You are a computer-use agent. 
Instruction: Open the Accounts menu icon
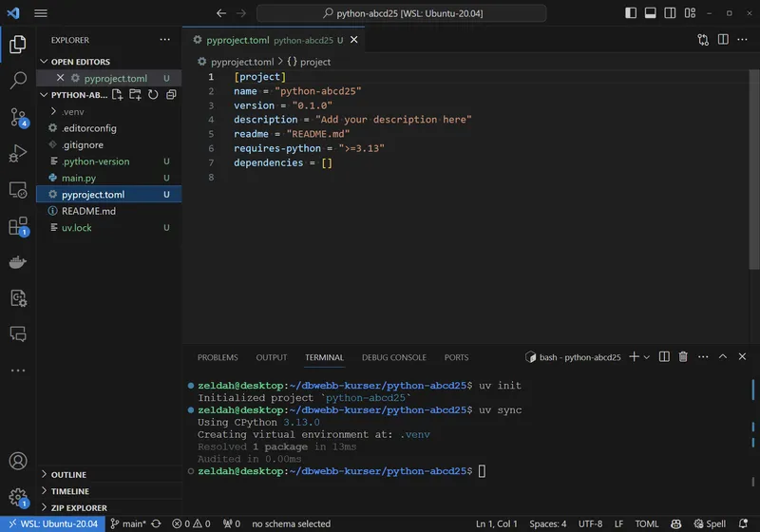click(18, 461)
